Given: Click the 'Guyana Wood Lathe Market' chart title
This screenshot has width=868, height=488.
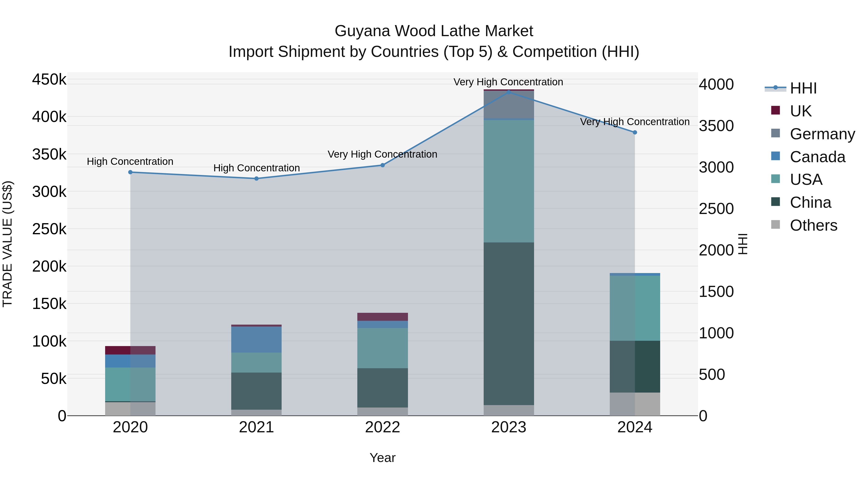Looking at the screenshot, I should 434,31.
